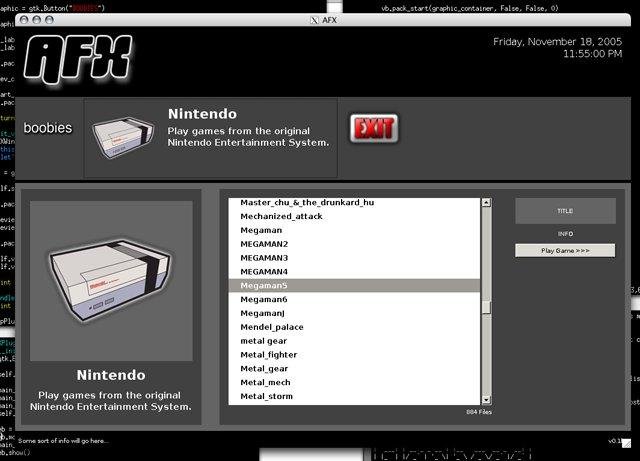
Task: Click the scroll down arrow of game list
Action: pos(487,400)
